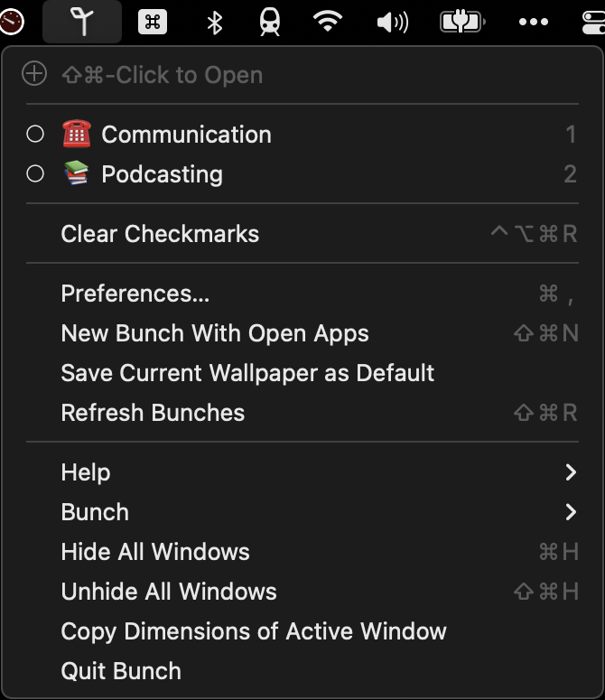This screenshot has width=605, height=700.
Task: Click the Wi-Fi status icon
Action: coord(328,22)
